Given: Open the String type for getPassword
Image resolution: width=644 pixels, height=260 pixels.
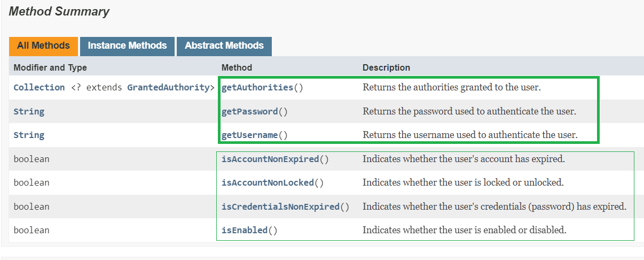Looking at the screenshot, I should [x=29, y=112].
